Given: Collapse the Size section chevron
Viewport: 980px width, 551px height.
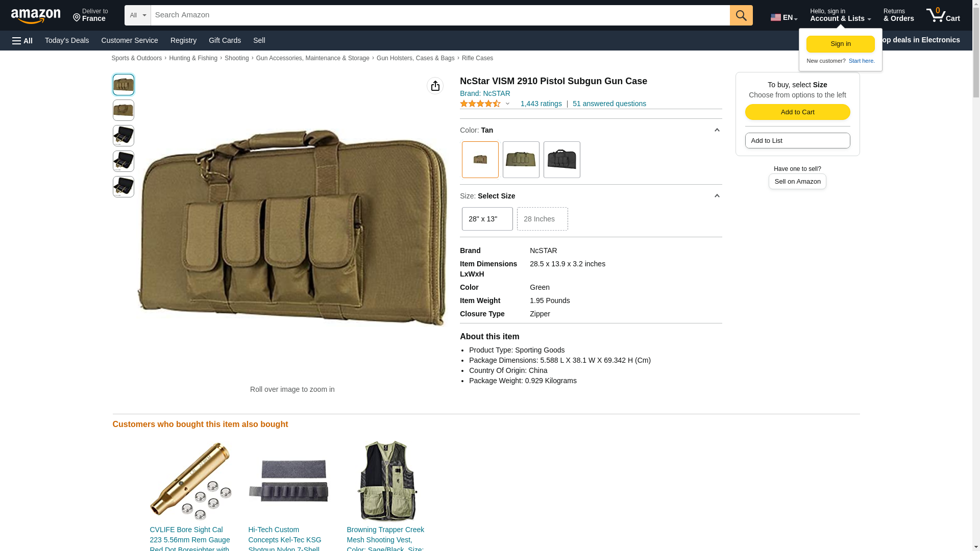Looking at the screenshot, I should (x=717, y=196).
